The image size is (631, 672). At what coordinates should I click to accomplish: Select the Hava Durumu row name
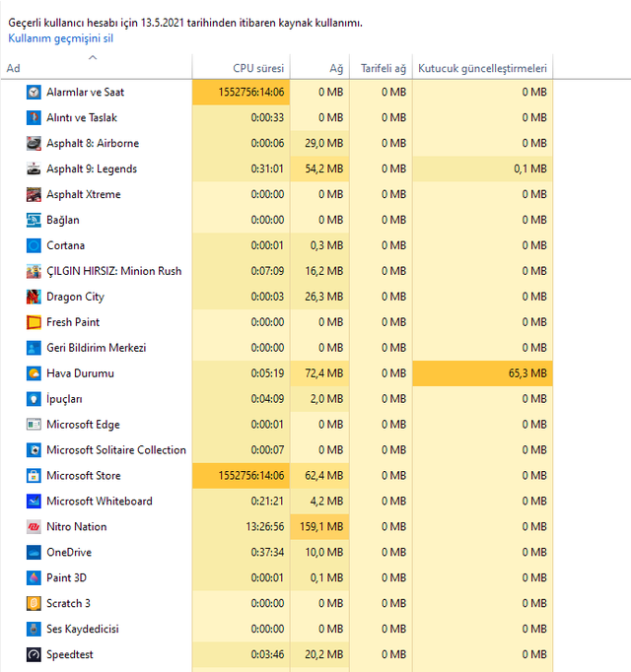coord(80,373)
